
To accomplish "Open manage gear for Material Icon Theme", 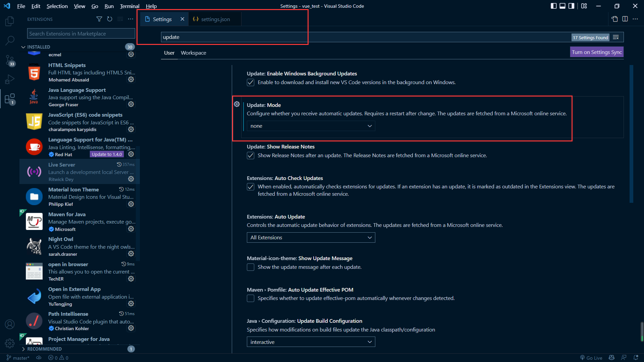I will [131, 204].
